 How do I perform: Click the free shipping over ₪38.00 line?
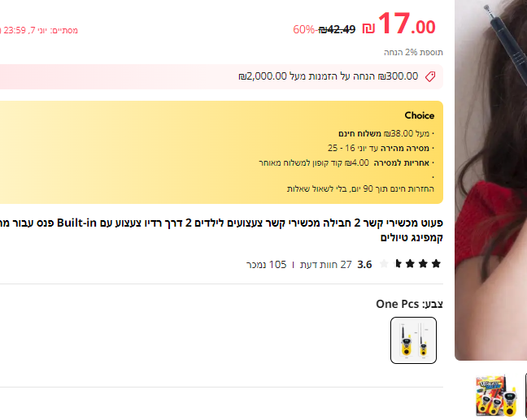pyautogui.click(x=386, y=133)
